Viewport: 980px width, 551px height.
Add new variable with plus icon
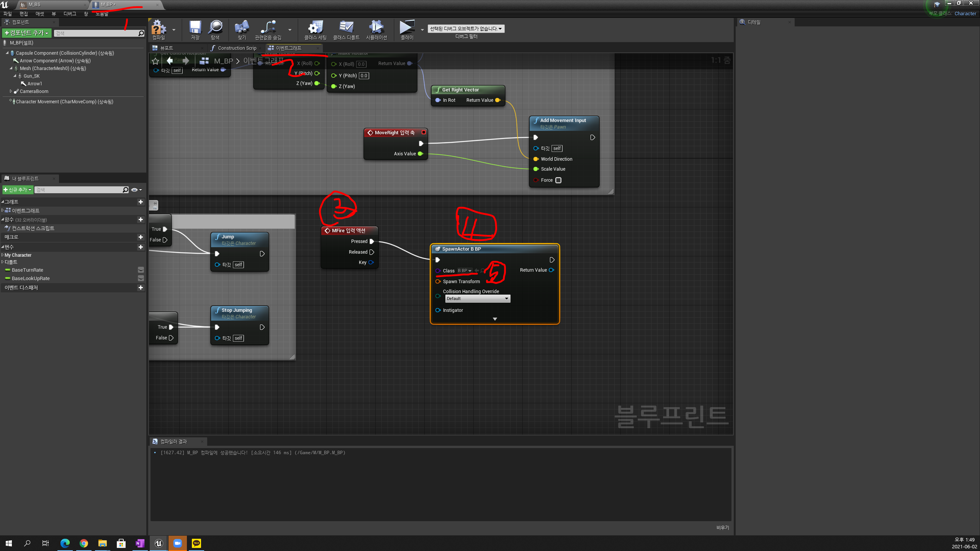point(141,247)
